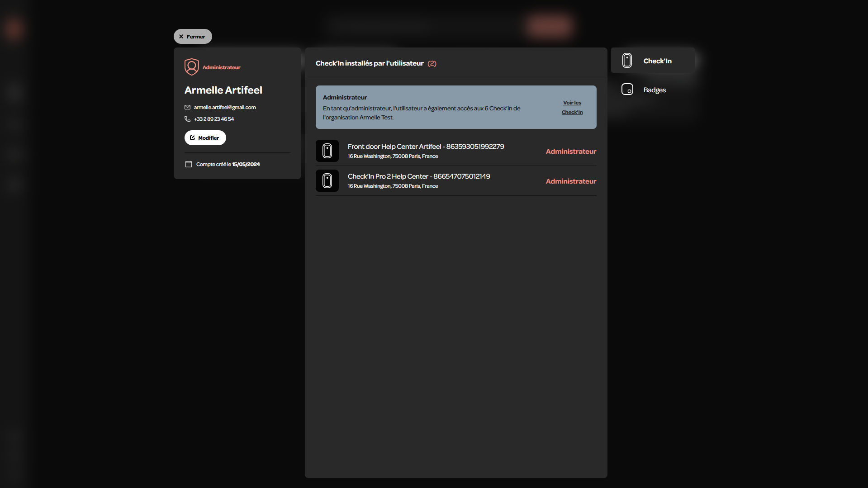Image resolution: width=868 pixels, height=488 pixels.
Task: Click the Check'In tab device icon
Action: point(627,61)
